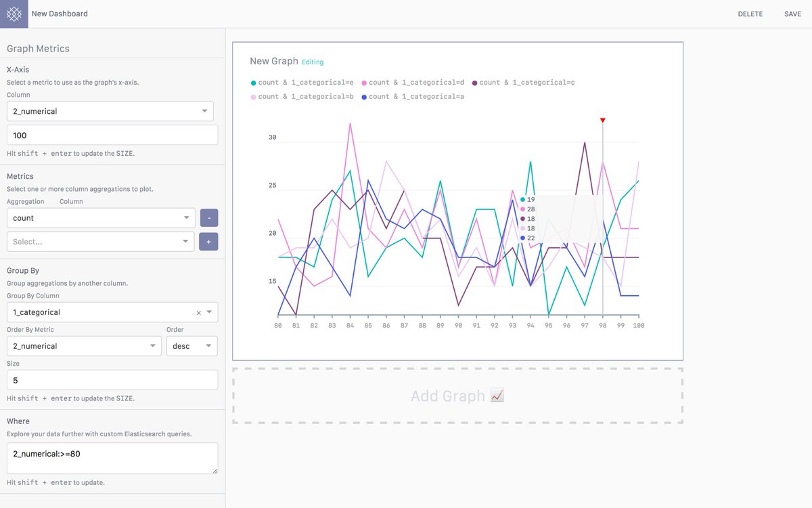Open the desc Order dropdown
Viewport: 812px width, 508px height.
point(191,346)
